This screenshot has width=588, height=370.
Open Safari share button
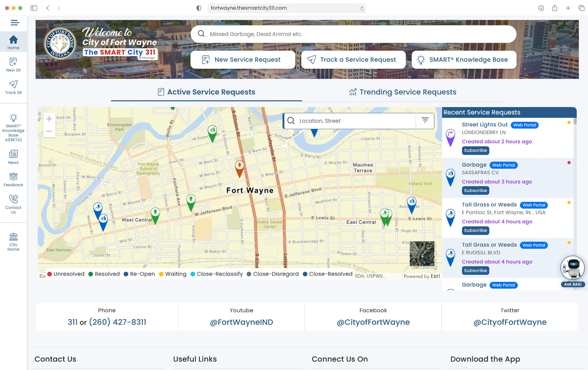(x=554, y=8)
